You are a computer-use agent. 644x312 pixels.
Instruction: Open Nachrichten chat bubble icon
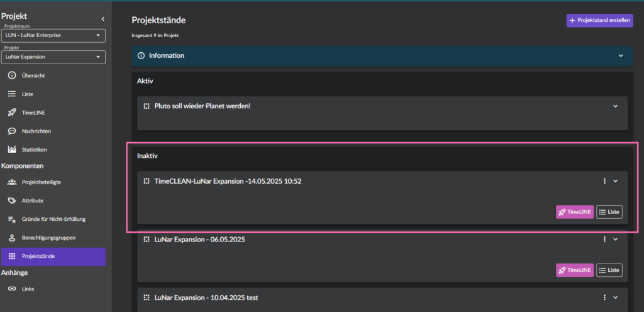[12, 131]
